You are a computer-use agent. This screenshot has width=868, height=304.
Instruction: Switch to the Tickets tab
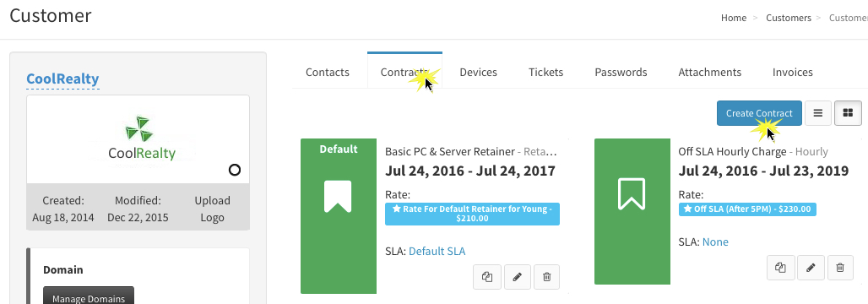point(545,72)
